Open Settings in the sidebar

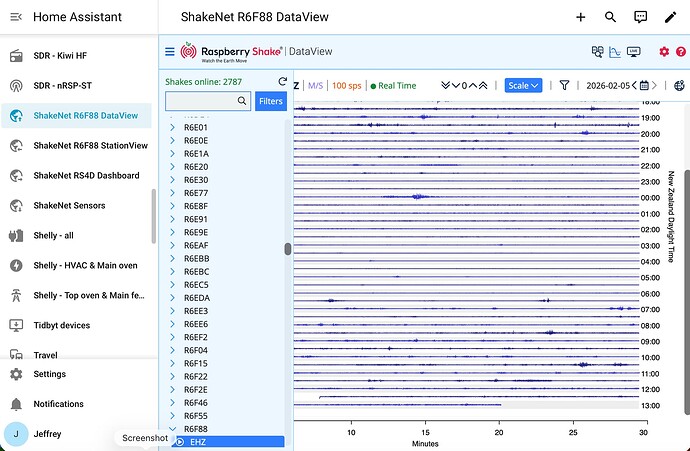coord(50,374)
